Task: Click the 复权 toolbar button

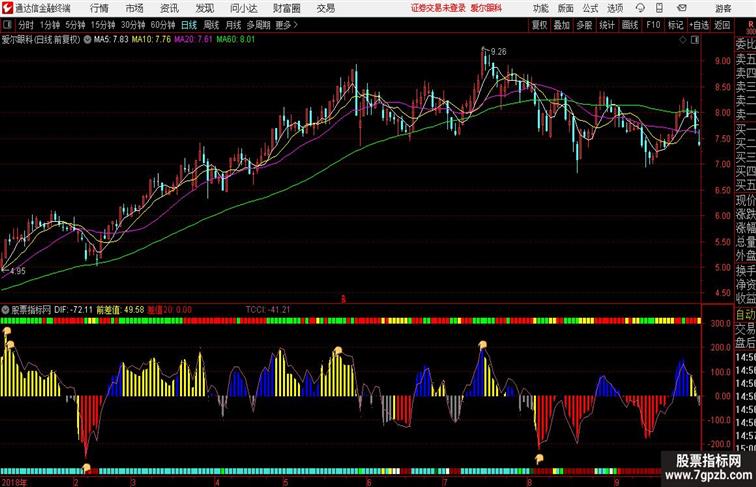Action: tap(540, 25)
